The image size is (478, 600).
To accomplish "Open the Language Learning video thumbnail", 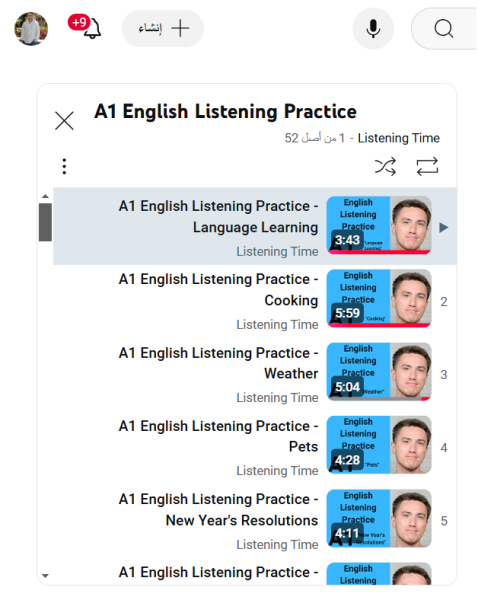I will click(x=379, y=225).
